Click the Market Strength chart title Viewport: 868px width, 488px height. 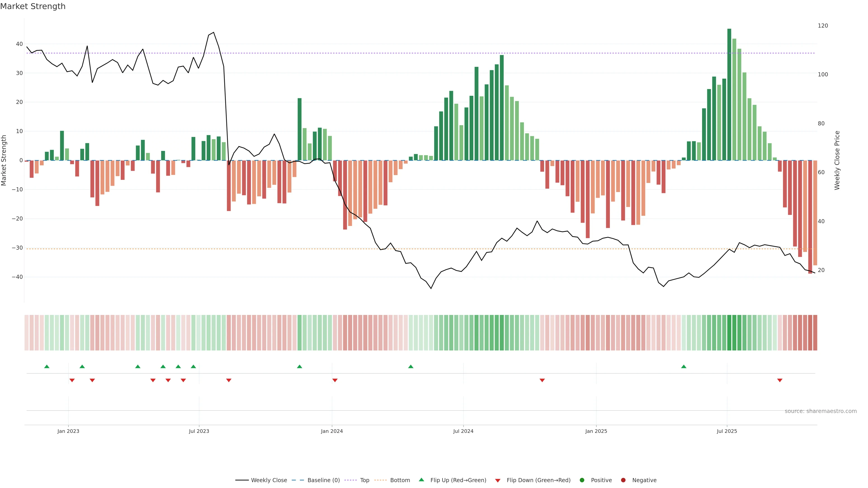click(x=33, y=6)
